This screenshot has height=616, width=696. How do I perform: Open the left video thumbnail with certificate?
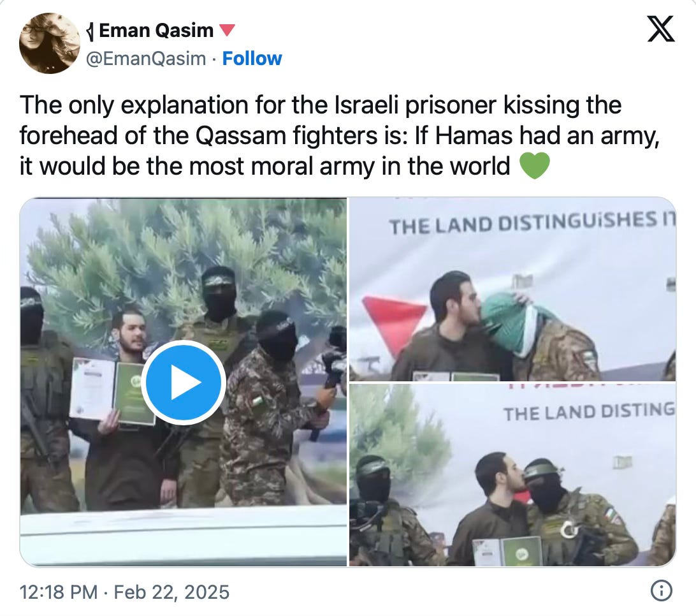click(x=184, y=381)
